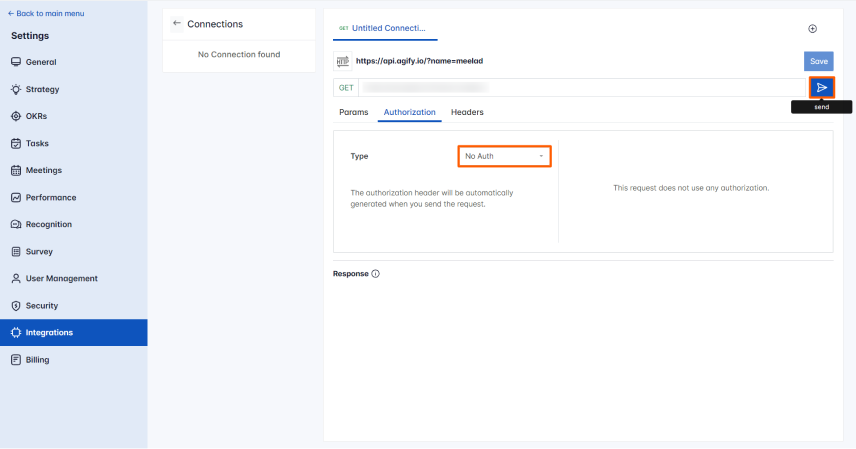Select the Untitled Connection tab
This screenshot has width=856, height=449.
[x=385, y=28]
